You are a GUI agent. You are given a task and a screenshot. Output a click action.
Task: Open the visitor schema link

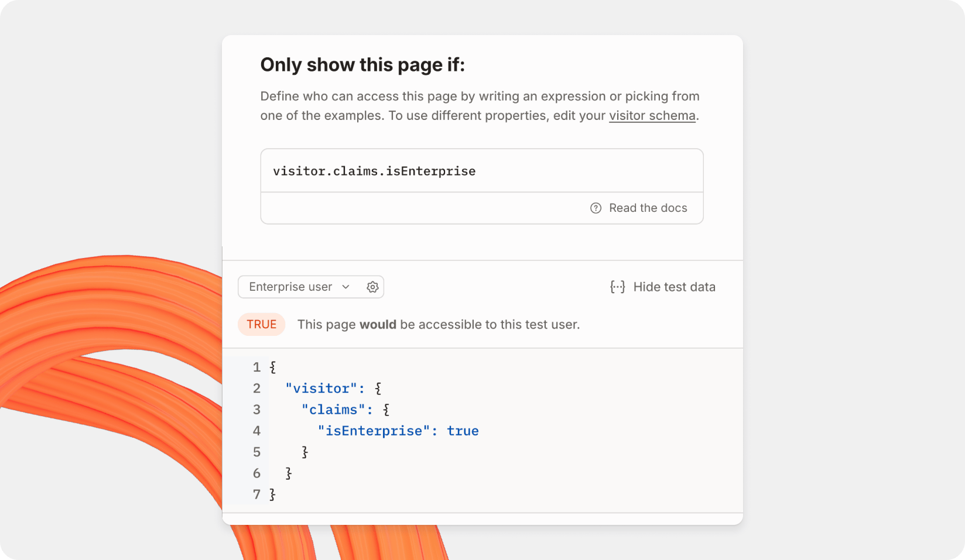tap(652, 115)
